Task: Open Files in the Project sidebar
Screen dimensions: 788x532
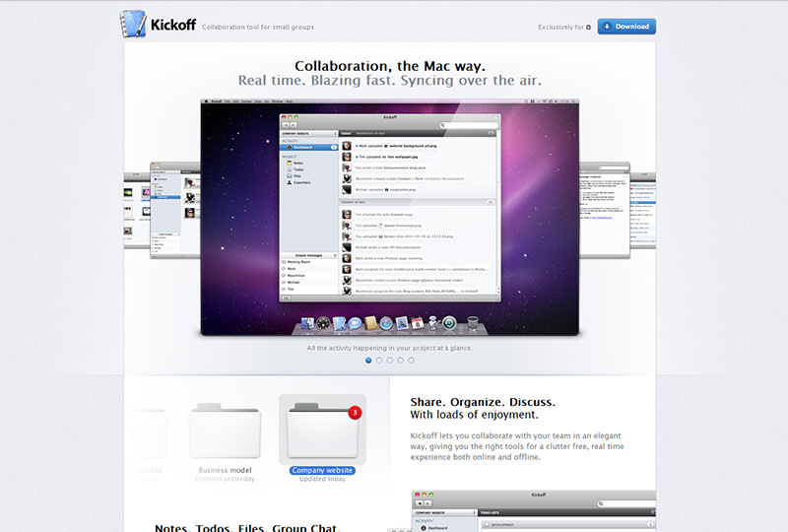Action: (x=294, y=176)
